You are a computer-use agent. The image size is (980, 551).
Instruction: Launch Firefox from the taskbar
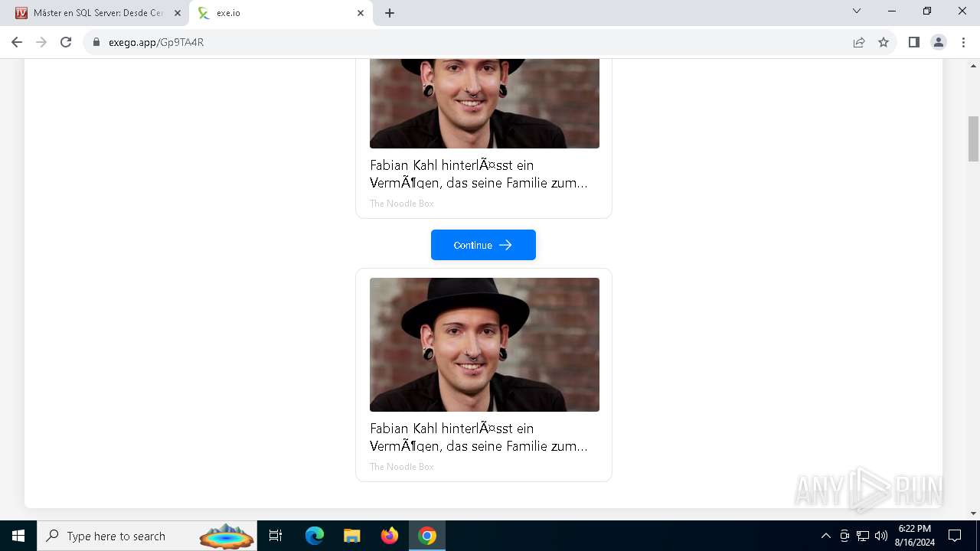click(390, 536)
